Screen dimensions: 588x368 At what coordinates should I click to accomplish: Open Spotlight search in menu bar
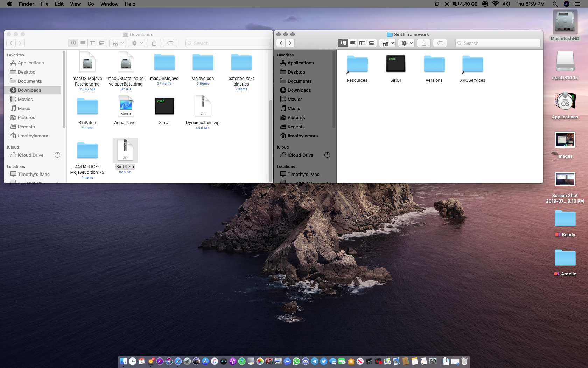tap(555, 4)
